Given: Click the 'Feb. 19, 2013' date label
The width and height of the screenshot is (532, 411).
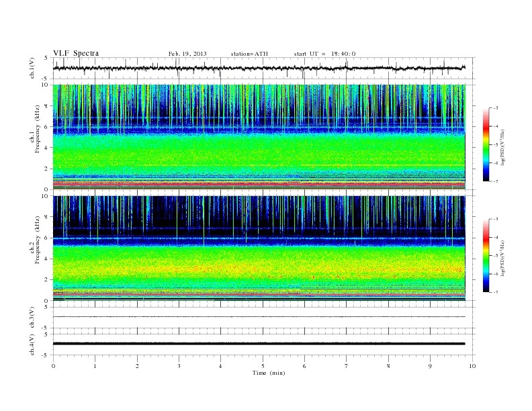Looking at the screenshot, I should [x=187, y=54].
